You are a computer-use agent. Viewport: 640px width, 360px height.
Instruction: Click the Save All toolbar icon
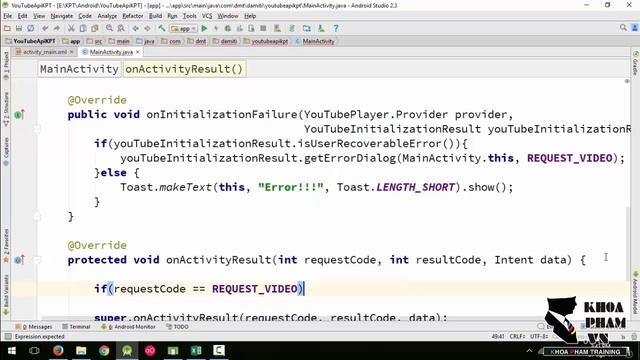click(x=19, y=28)
